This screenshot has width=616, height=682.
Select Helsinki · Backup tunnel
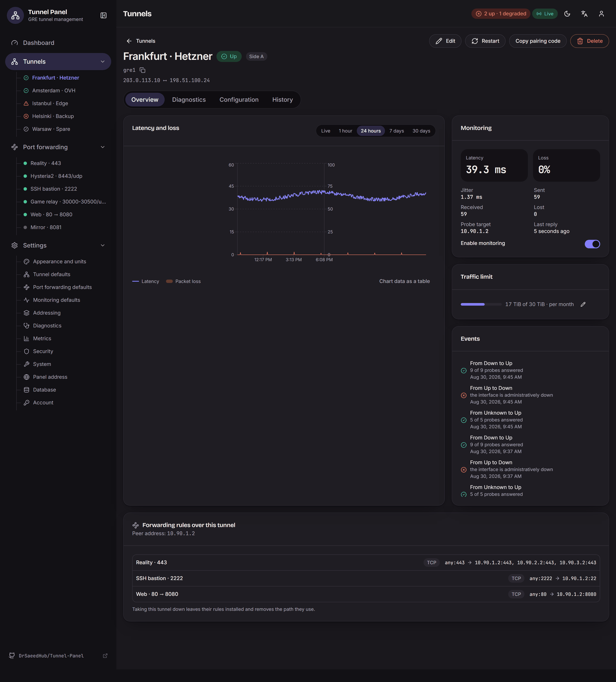pyautogui.click(x=53, y=116)
